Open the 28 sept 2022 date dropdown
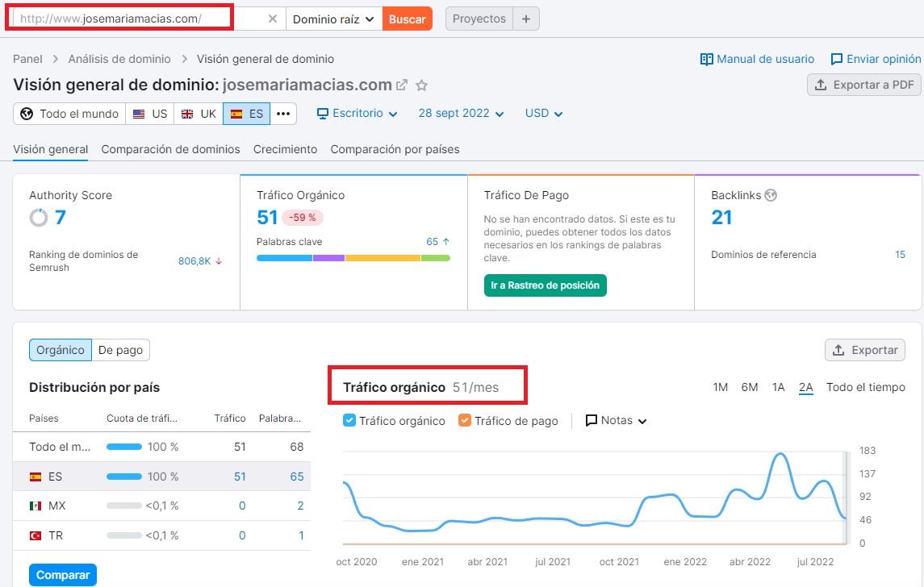 point(461,114)
